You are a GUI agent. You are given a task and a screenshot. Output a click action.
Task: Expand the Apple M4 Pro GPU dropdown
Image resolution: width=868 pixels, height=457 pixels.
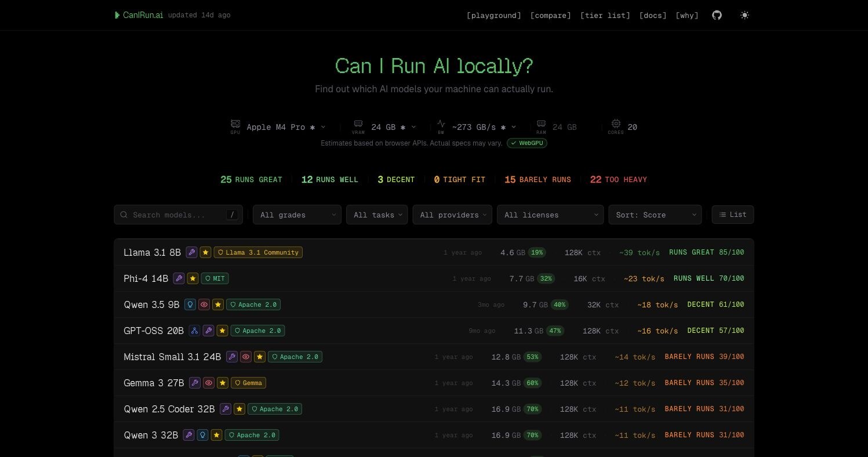(x=286, y=127)
